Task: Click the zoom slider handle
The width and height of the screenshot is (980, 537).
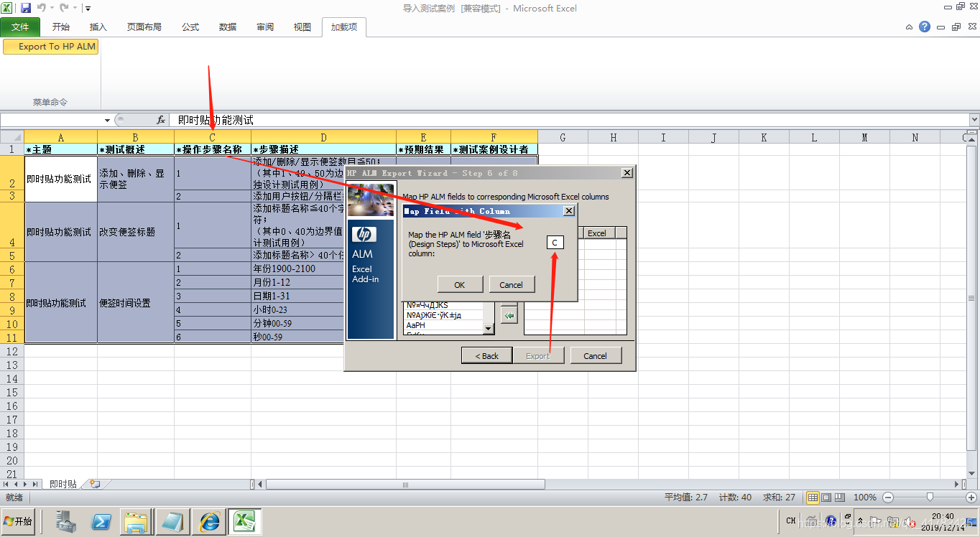Action: [930, 498]
